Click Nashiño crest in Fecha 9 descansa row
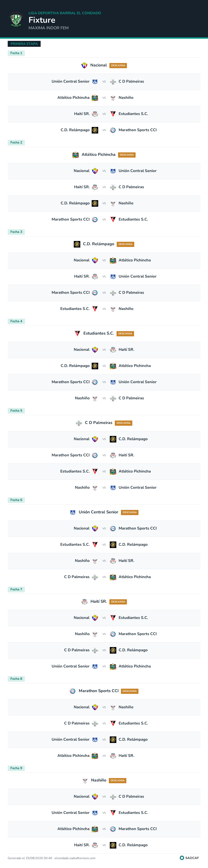This screenshot has height=868, width=208. [x=85, y=780]
